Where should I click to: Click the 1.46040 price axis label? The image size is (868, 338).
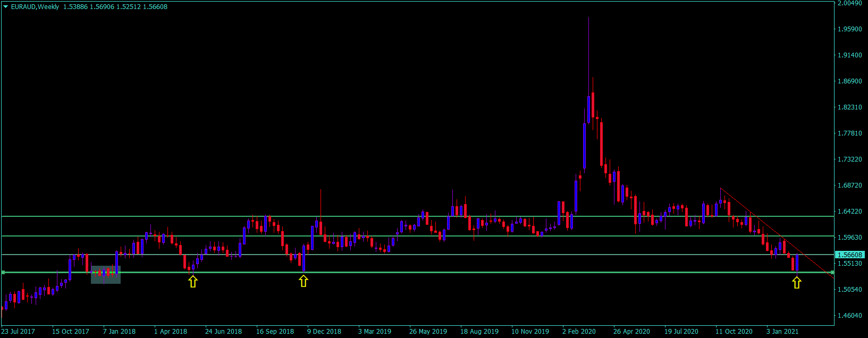tap(850, 316)
